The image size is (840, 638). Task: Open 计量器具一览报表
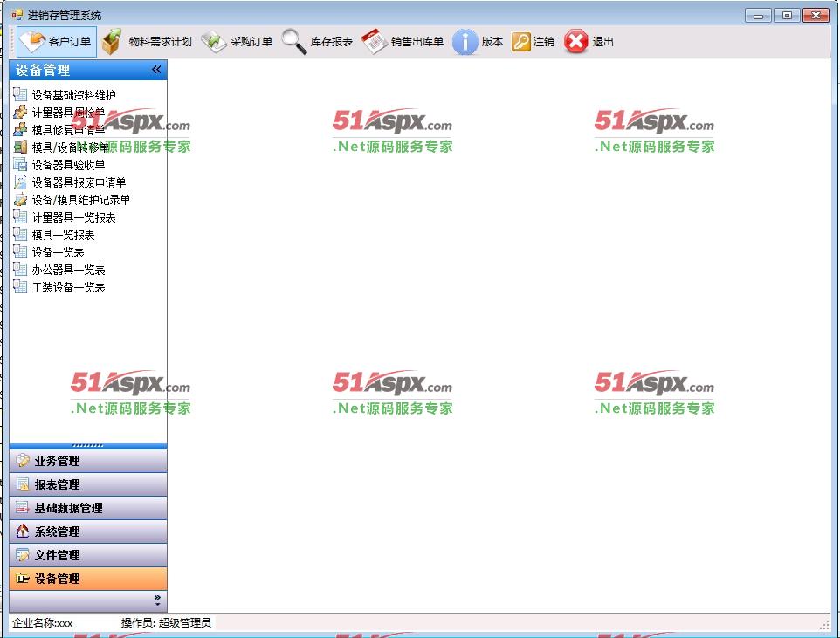(74, 217)
